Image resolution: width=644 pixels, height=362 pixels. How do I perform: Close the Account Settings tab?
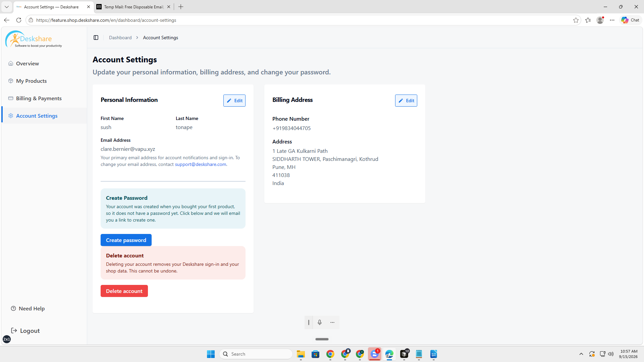(89, 7)
